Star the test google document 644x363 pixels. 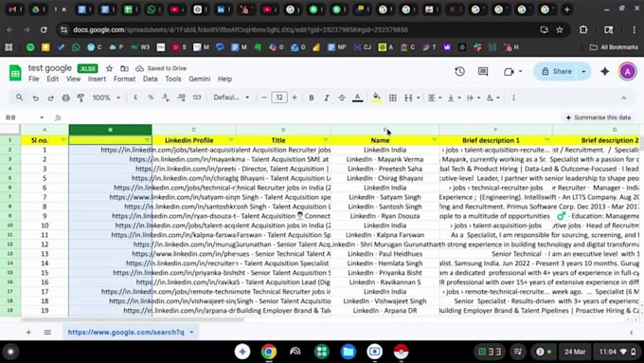pos(109,68)
